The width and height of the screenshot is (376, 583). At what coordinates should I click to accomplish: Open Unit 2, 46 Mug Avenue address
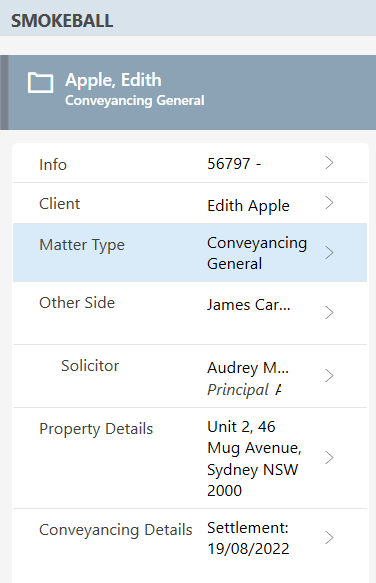click(254, 458)
